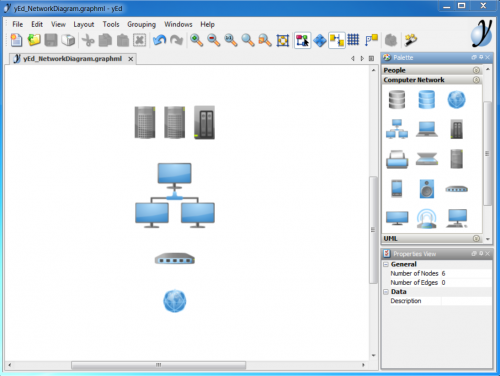Open the Windows menu

(178, 24)
